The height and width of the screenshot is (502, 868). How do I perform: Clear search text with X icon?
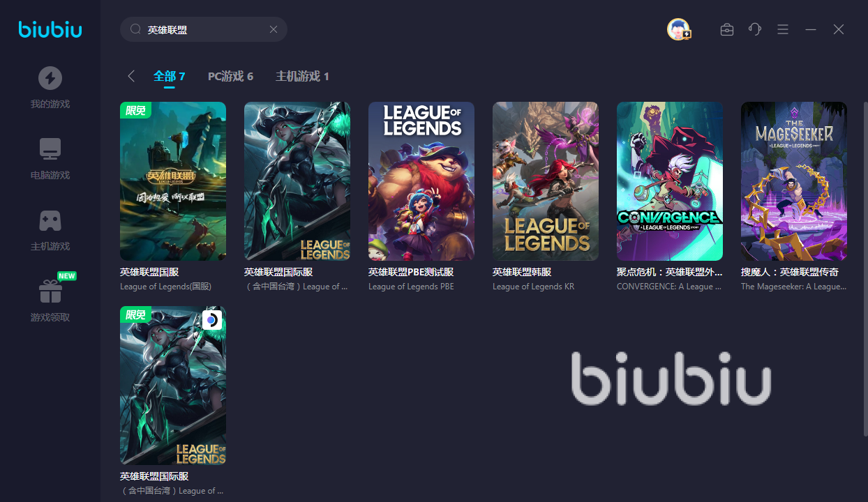point(274,29)
